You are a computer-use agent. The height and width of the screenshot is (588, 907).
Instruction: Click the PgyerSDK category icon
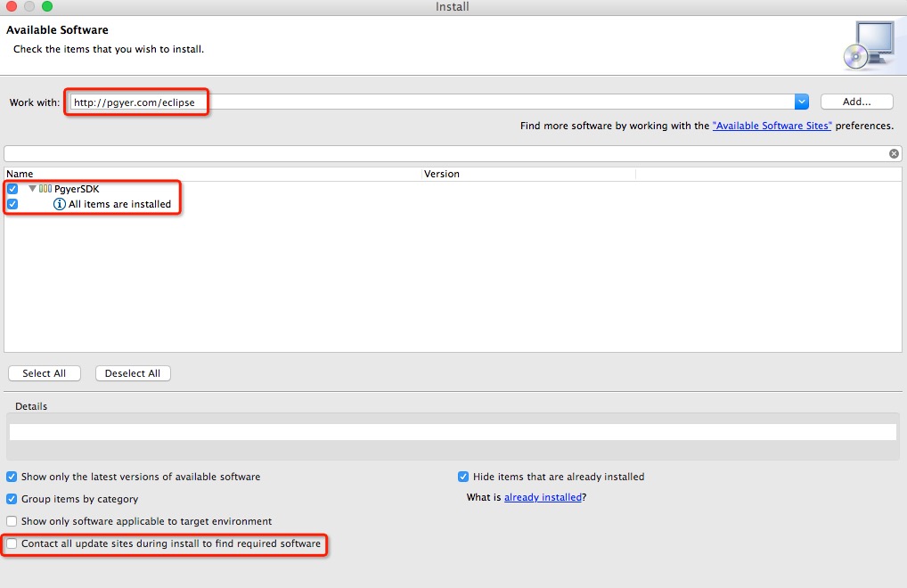click(45, 189)
